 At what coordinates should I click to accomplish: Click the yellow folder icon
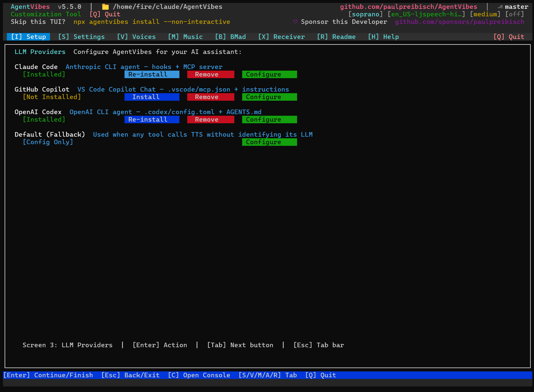105,7
